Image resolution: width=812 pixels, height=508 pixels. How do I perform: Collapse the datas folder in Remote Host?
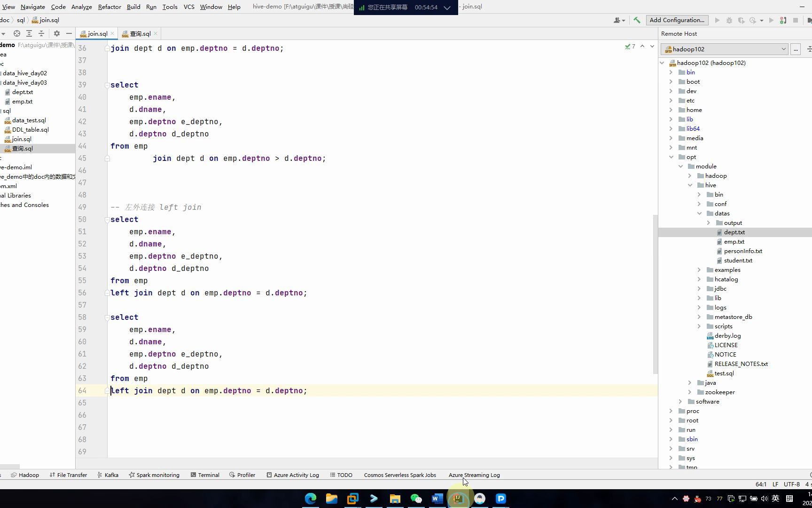tap(699, 214)
